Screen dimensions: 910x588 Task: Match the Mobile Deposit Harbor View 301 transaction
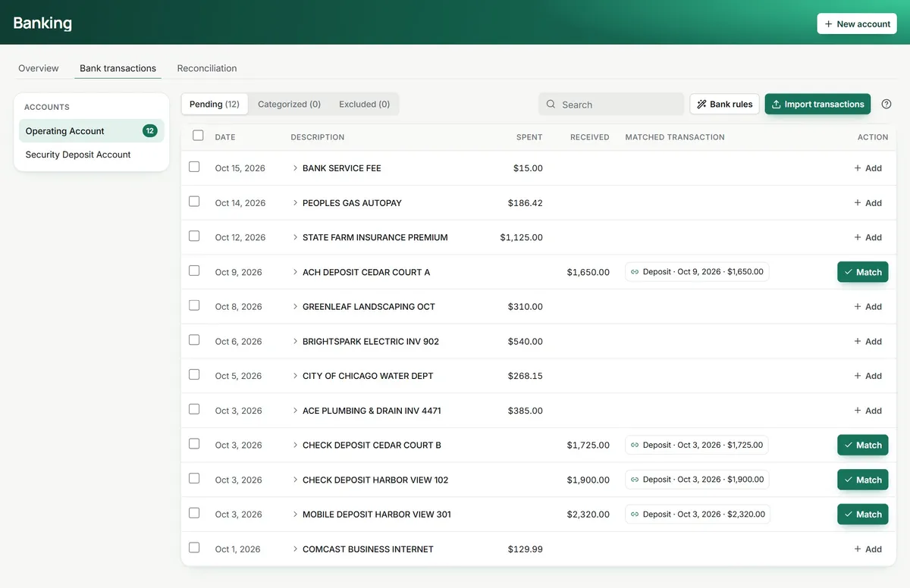click(x=863, y=514)
